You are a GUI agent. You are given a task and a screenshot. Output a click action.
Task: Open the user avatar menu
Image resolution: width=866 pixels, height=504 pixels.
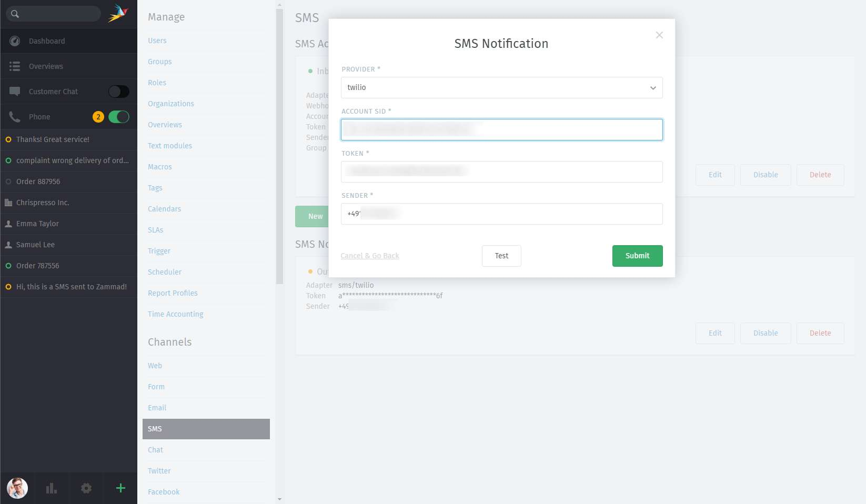(17, 488)
